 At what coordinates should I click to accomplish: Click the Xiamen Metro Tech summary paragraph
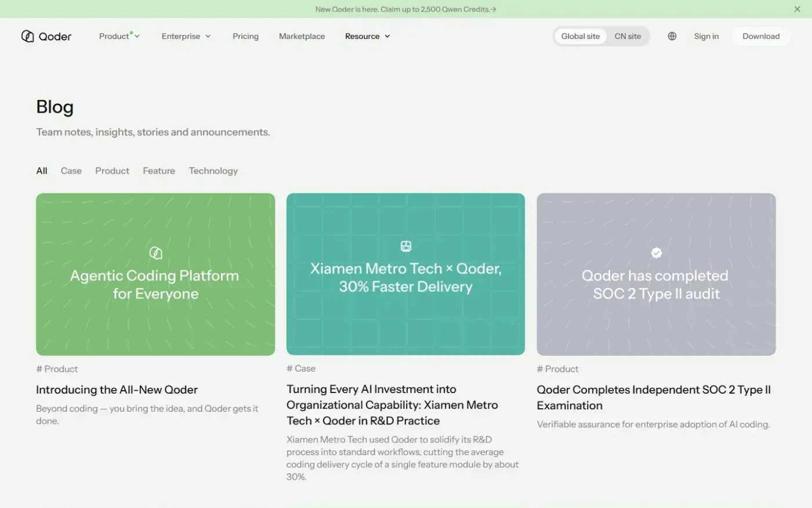click(403, 458)
